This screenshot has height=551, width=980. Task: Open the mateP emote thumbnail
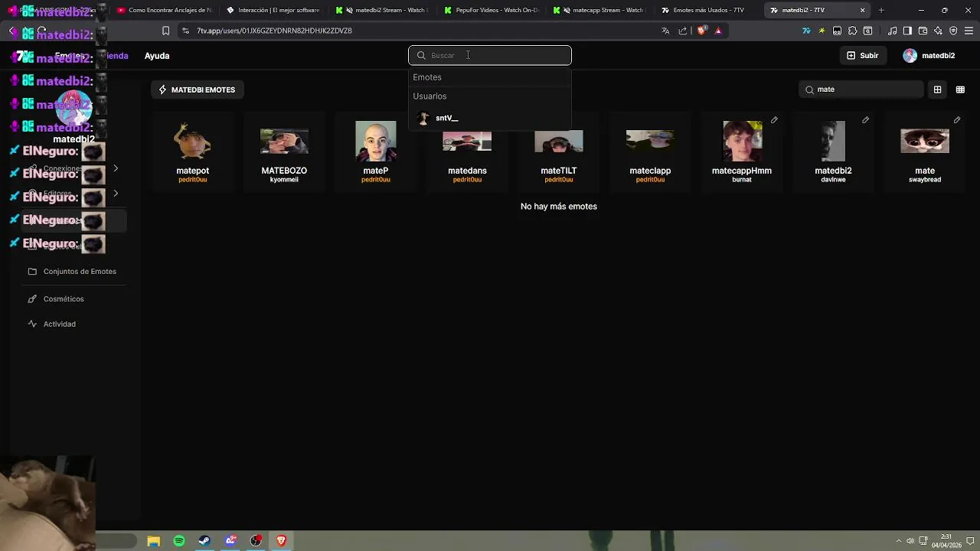pyautogui.click(x=376, y=142)
